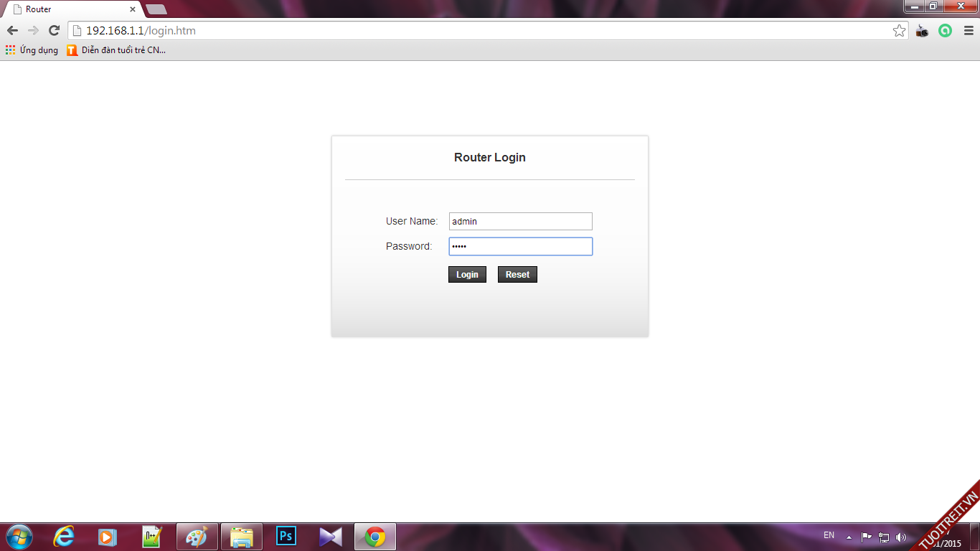Screen dimensions: 980x551
Task: Show hidden system tray icons
Action: (849, 537)
